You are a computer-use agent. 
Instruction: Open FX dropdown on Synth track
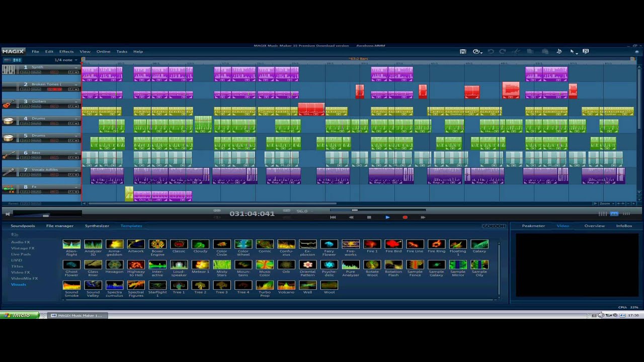coord(73,72)
